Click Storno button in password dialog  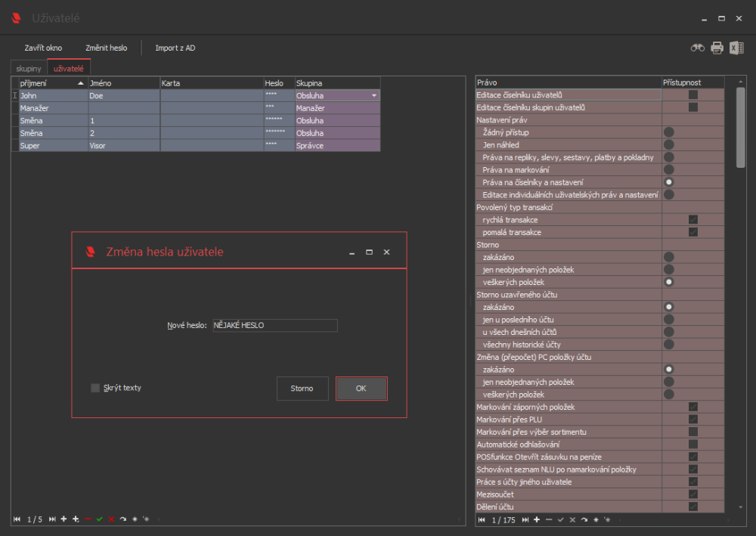pyautogui.click(x=302, y=389)
